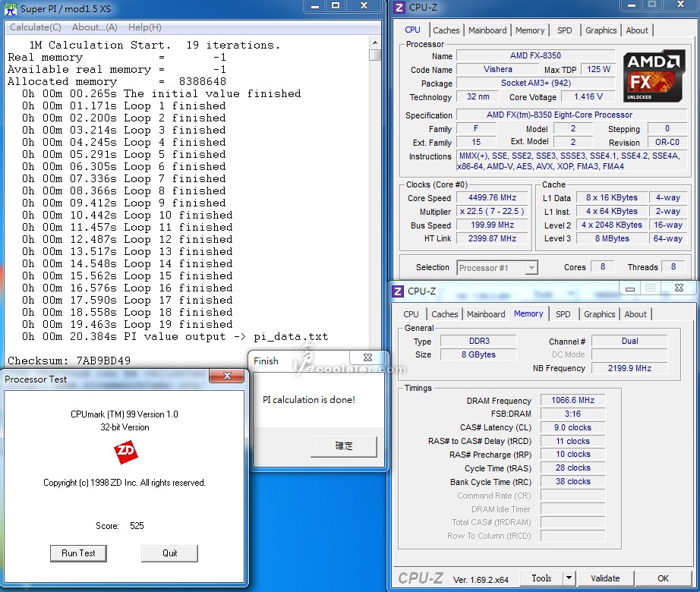This screenshot has height=592, width=700.
Task: Click the Validate button in CPU-Z
Action: pos(605,578)
